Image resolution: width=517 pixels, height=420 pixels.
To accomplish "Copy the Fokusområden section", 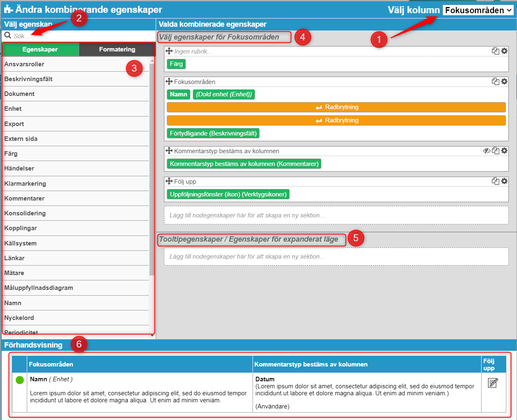I will click(x=496, y=81).
